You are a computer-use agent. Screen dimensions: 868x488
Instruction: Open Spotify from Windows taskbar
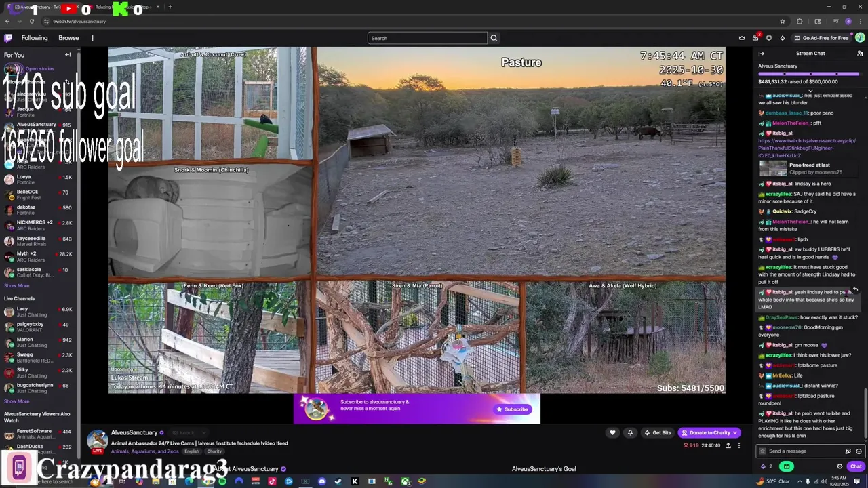(x=222, y=481)
